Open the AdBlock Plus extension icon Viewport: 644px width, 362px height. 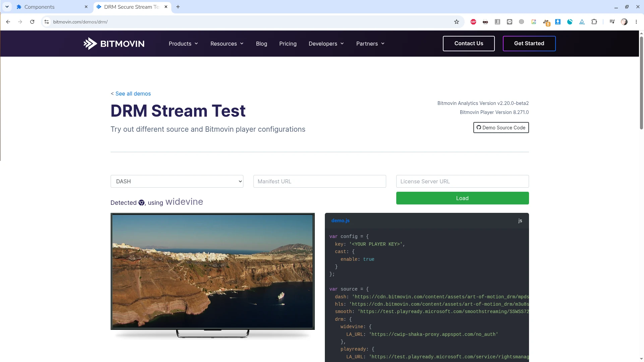point(473,22)
